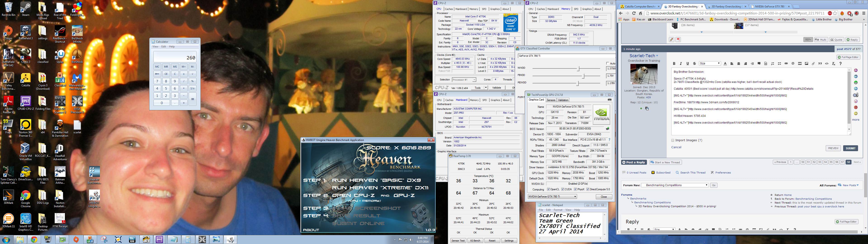Open the Scarlet-Tech username dropdown arrow
The width and height of the screenshot is (868, 244).
[x=657, y=56]
